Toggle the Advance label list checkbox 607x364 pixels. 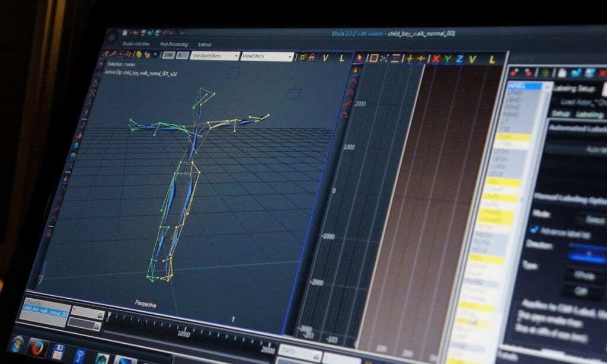(535, 229)
